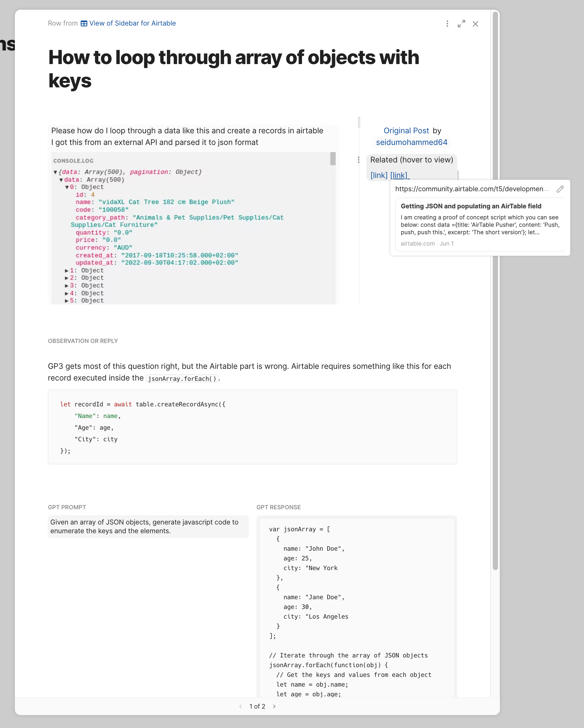Screen dimensions: 584x728
Task: Click the airtable.com · Jun 1 footer
Action: tap(427, 243)
